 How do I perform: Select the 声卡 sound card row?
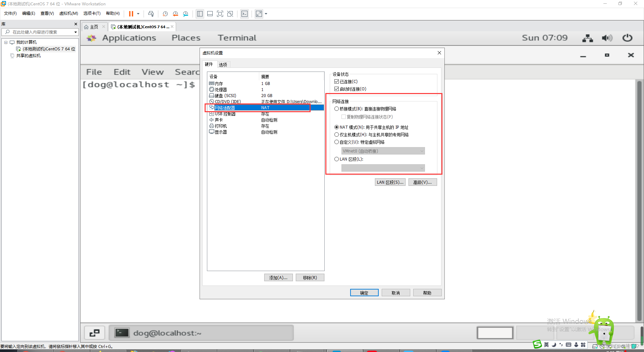click(x=265, y=120)
